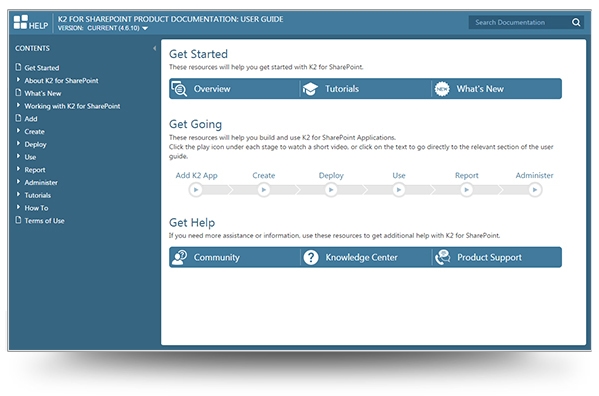599x396 pixels.
Task: Open Get Started in the contents
Action: [42, 68]
